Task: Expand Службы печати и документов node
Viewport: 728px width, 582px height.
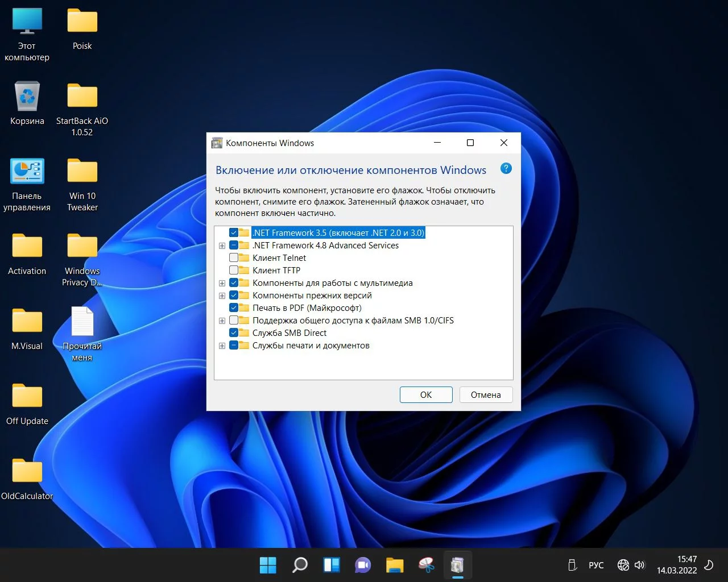Action: point(222,346)
